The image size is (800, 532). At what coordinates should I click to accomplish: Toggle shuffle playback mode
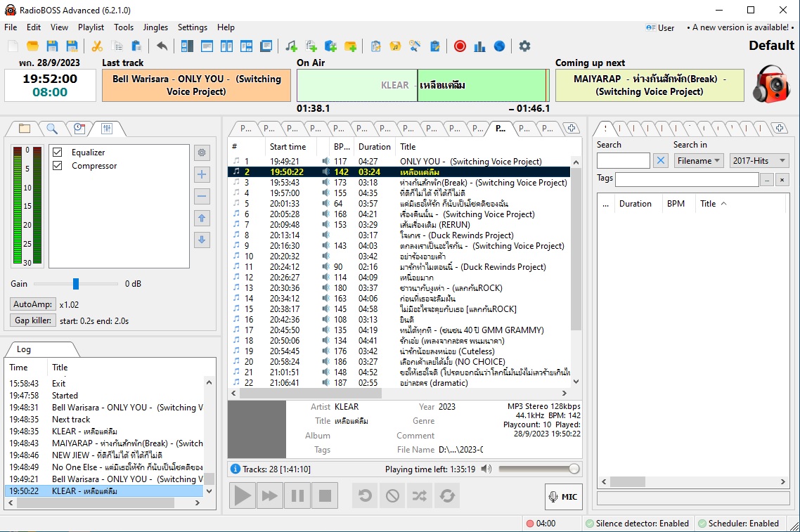(x=420, y=495)
